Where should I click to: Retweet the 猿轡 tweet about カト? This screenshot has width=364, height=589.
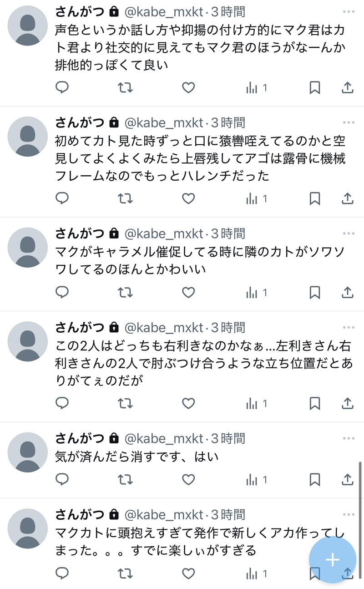click(125, 198)
